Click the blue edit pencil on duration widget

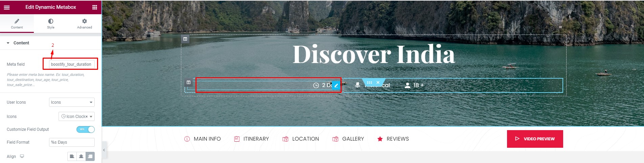pos(336,85)
